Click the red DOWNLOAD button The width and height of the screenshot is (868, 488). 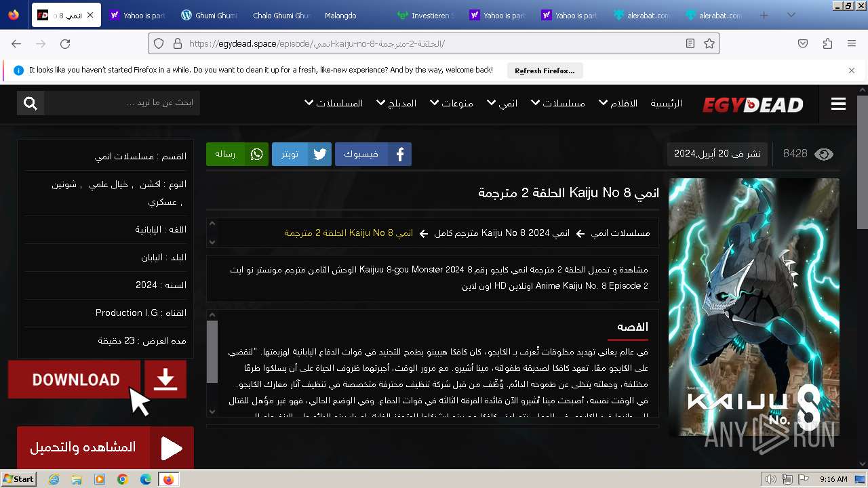[75, 380]
